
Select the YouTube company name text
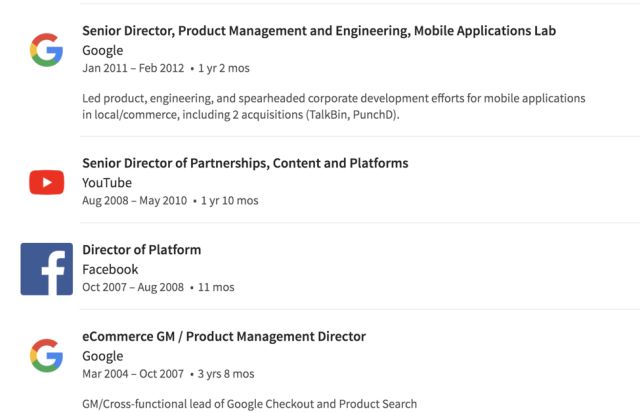107,183
